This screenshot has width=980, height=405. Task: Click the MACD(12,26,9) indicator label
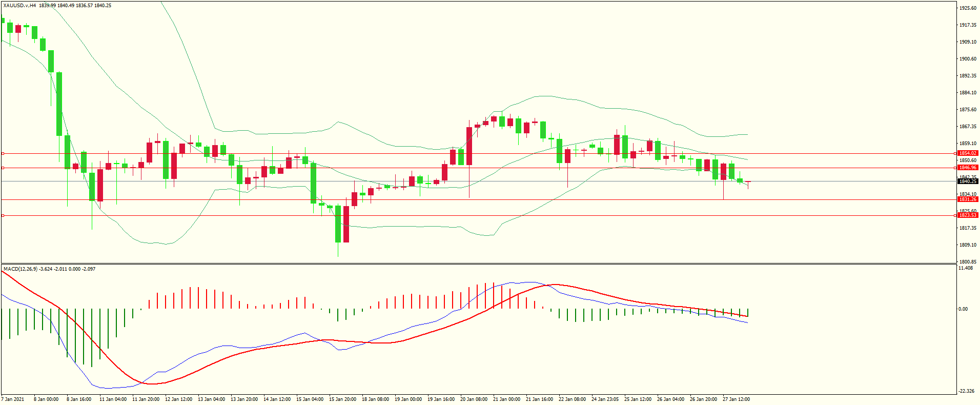point(21,269)
